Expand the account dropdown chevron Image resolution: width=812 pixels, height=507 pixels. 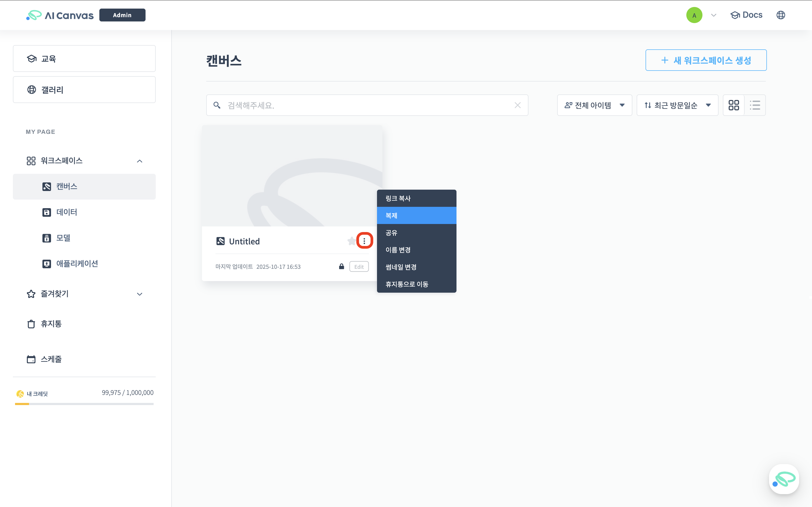pos(714,15)
